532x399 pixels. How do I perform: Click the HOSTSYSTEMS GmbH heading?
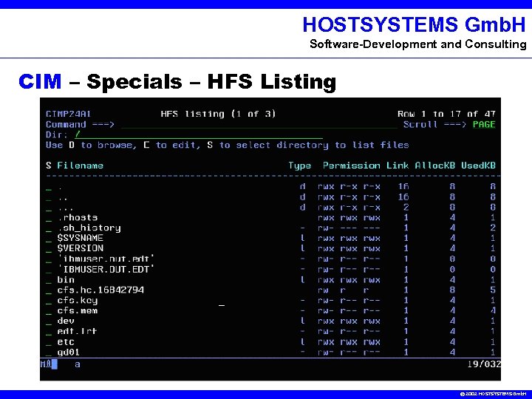click(415, 24)
